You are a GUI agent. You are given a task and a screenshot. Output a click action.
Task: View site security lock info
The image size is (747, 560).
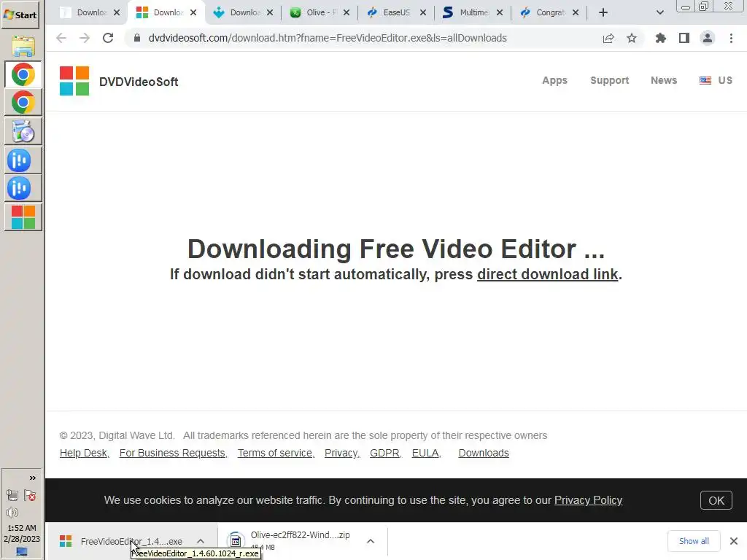click(137, 38)
